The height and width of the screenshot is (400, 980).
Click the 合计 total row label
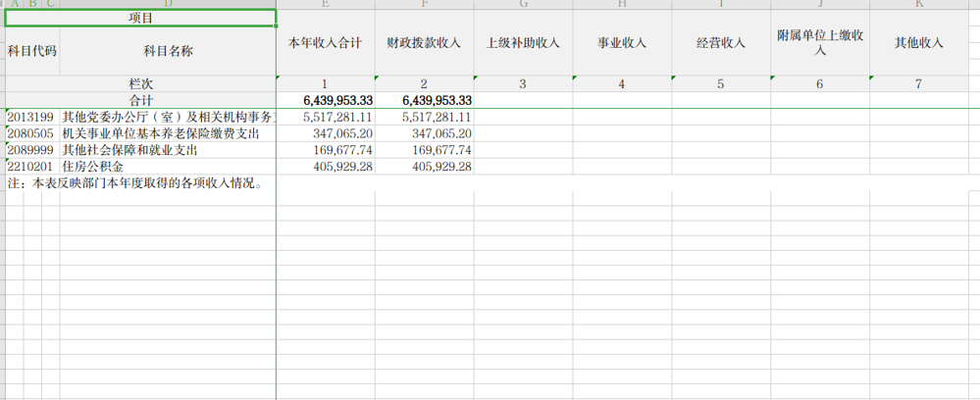tap(140, 101)
